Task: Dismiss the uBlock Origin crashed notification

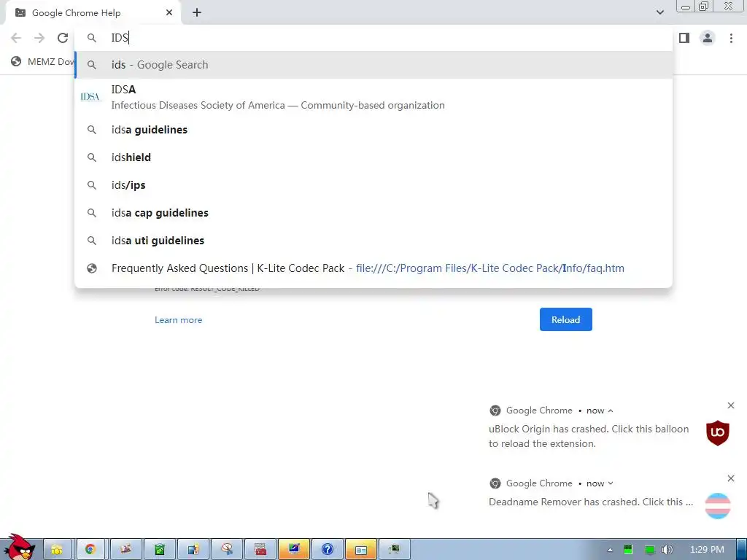Action: tap(731, 405)
